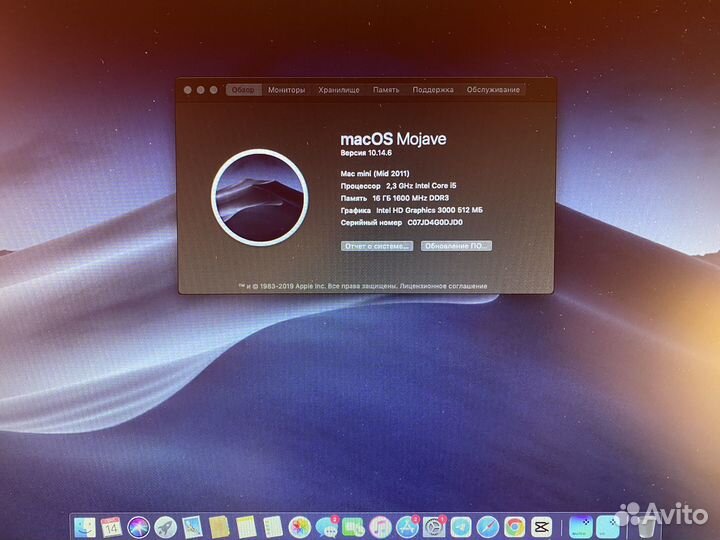Click the macOS Mojave title
The width and height of the screenshot is (720, 540).
tap(393, 139)
